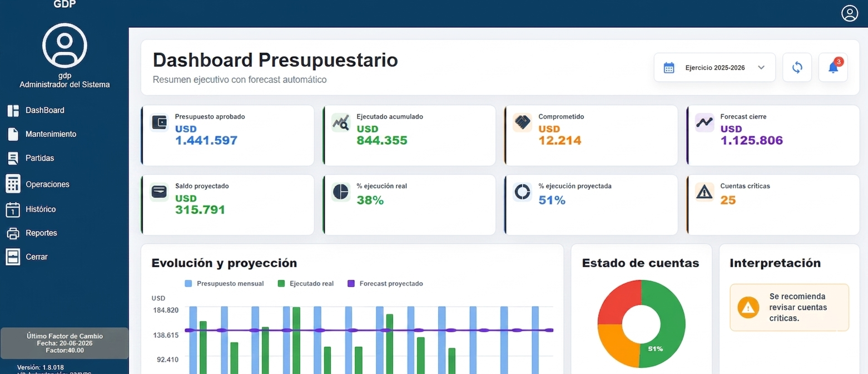Click the wallet icon on Presupuesto aprobado

pyautogui.click(x=159, y=122)
